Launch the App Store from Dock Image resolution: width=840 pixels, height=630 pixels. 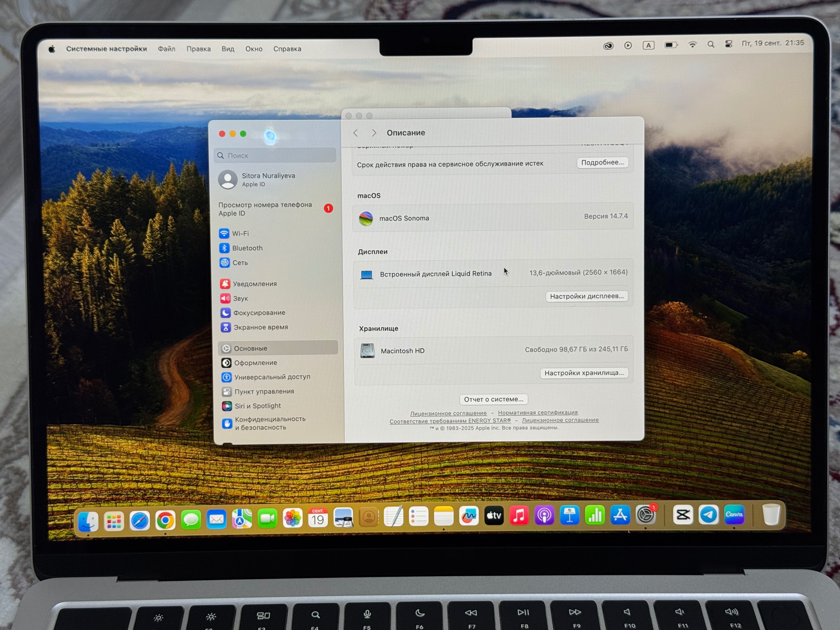(x=620, y=515)
